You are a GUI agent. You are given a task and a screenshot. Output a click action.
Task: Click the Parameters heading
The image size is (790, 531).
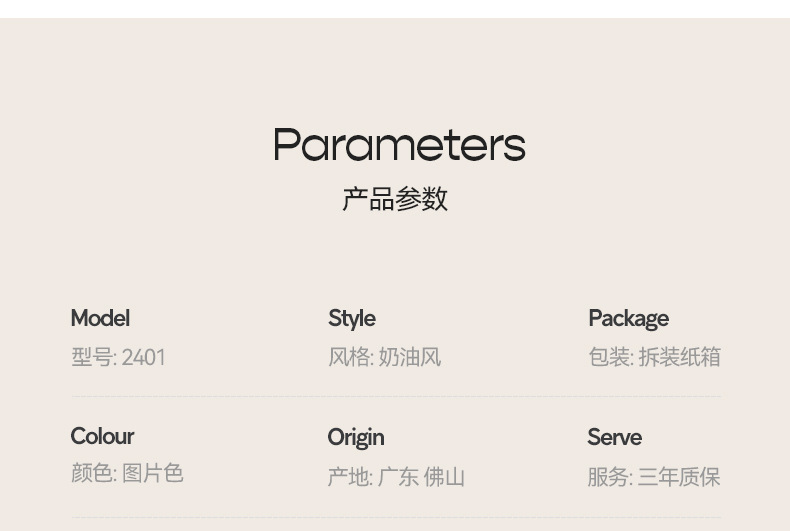[400, 145]
